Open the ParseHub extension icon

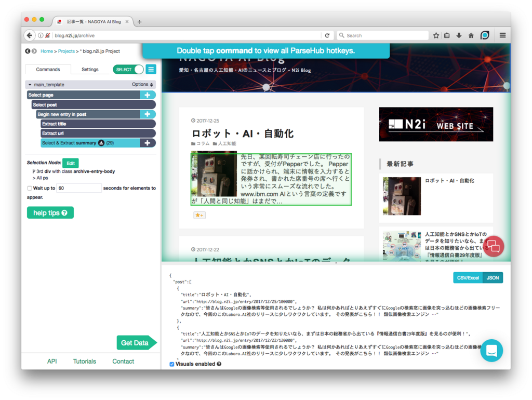pos(485,35)
